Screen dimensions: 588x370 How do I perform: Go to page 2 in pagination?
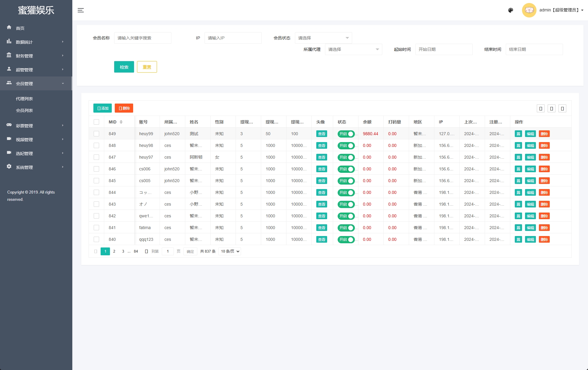[x=114, y=251]
